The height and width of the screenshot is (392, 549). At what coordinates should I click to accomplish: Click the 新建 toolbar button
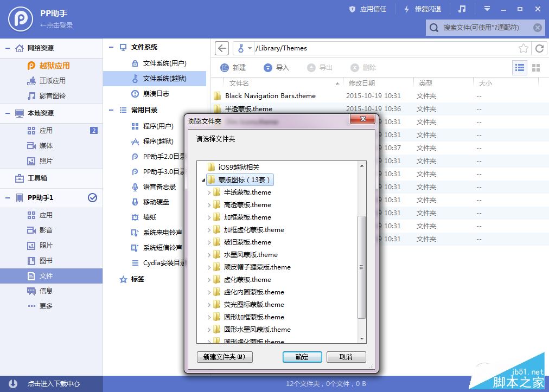pos(233,68)
